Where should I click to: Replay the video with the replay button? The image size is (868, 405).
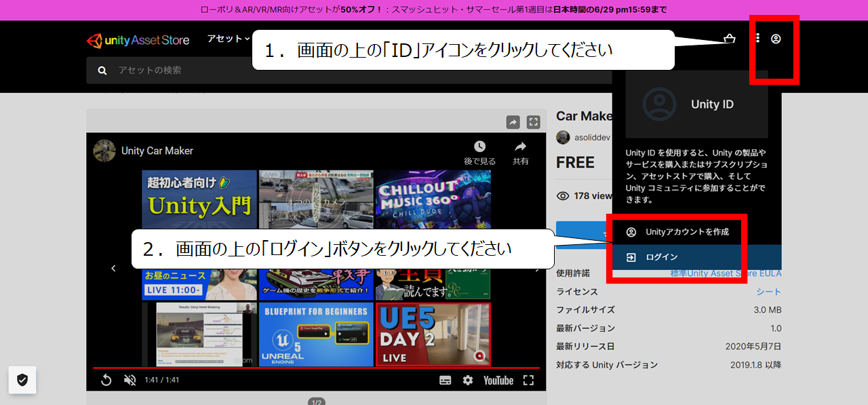click(106, 381)
